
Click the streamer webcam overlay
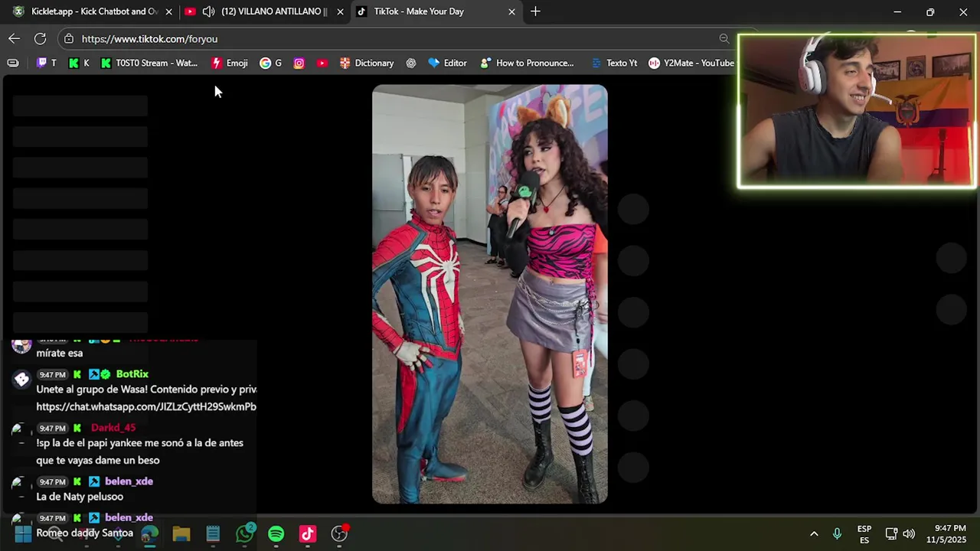pos(857,111)
